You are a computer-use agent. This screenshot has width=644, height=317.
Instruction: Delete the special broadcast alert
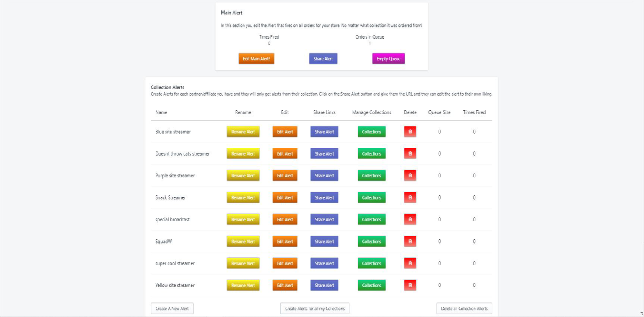coord(410,219)
